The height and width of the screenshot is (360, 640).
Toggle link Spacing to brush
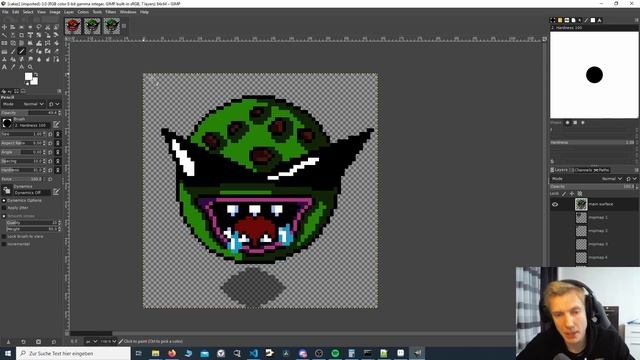[58, 161]
